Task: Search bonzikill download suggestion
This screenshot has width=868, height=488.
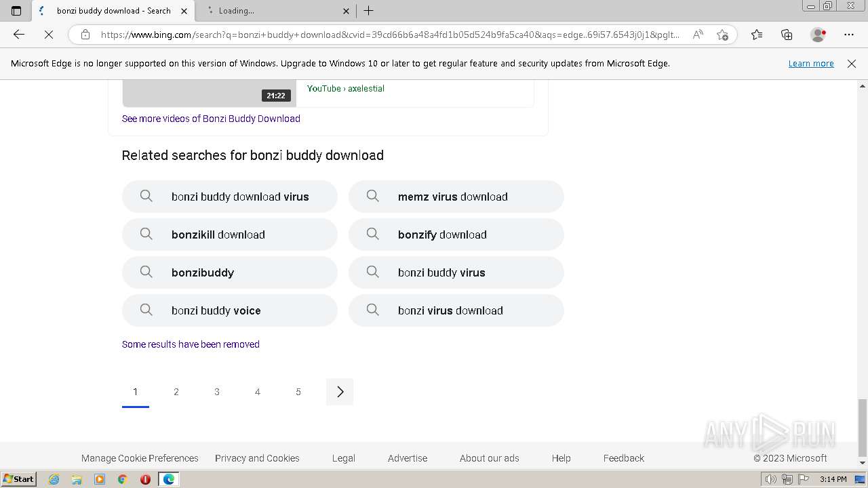Action: (x=230, y=235)
